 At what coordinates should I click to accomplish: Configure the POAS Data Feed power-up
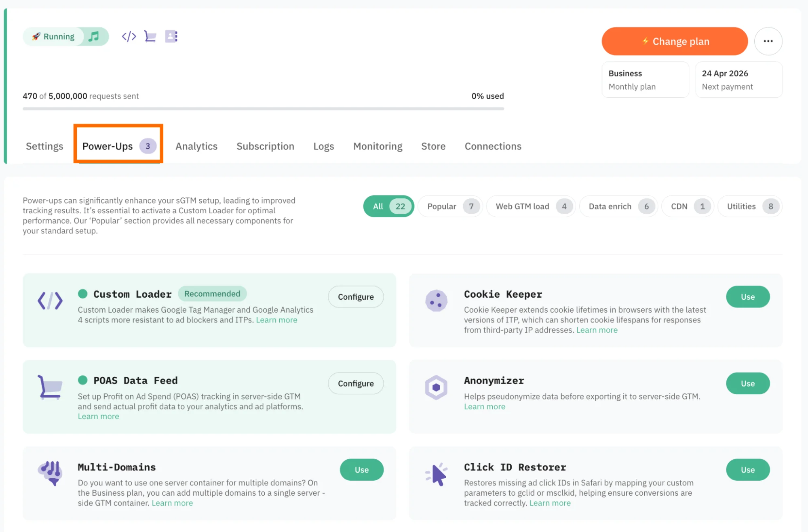click(x=356, y=383)
